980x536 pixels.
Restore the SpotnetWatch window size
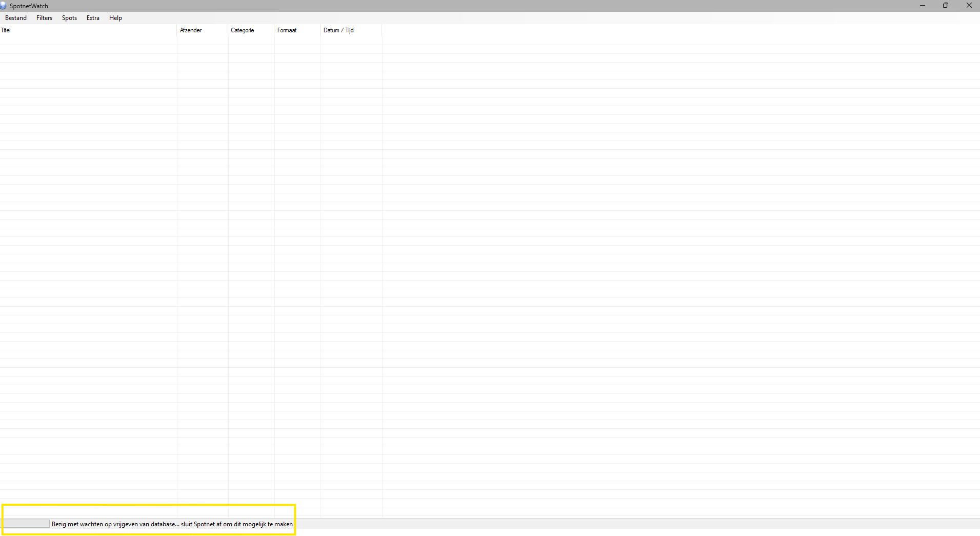[945, 6]
